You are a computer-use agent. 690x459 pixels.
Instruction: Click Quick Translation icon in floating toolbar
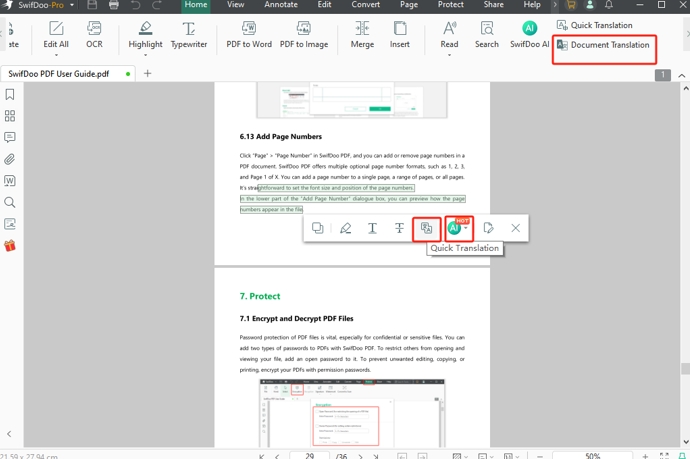coord(426,228)
